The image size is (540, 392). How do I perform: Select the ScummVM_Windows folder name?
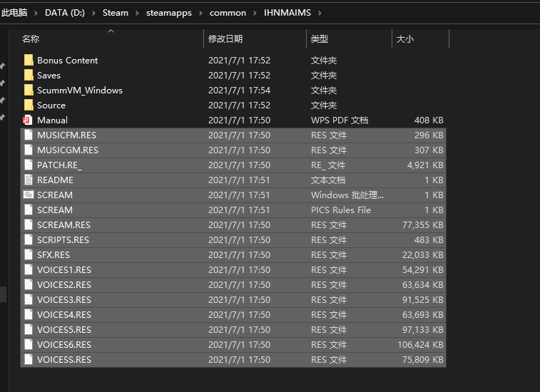tap(80, 91)
